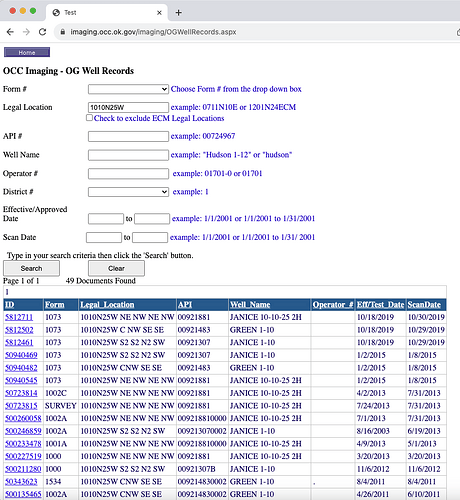Check the exclude ECM Legal Locations checkbox
This screenshot has width=460, height=500.
[89, 118]
